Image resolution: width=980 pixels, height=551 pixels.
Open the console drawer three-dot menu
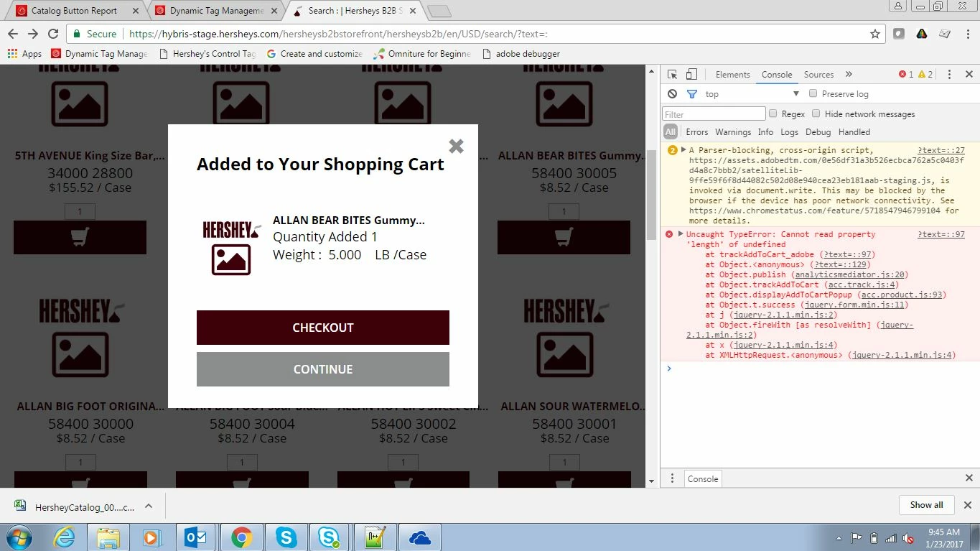tap(672, 478)
